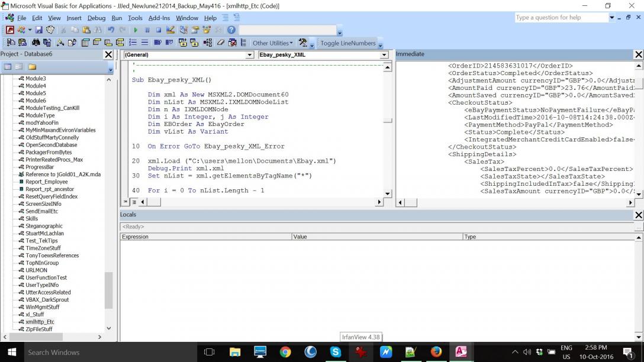Click the Windows Start button on the taskbar

click(x=11, y=352)
